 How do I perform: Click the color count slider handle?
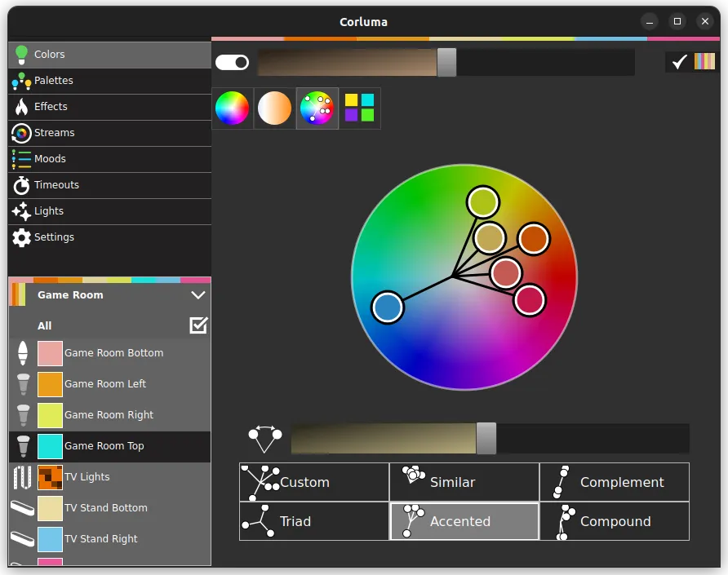click(486, 439)
